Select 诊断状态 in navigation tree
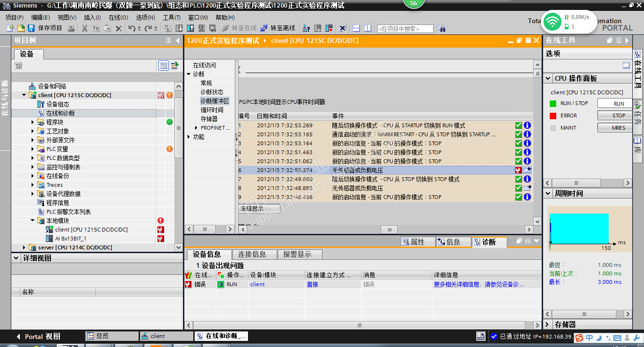This screenshot has width=644, height=347. tap(212, 92)
